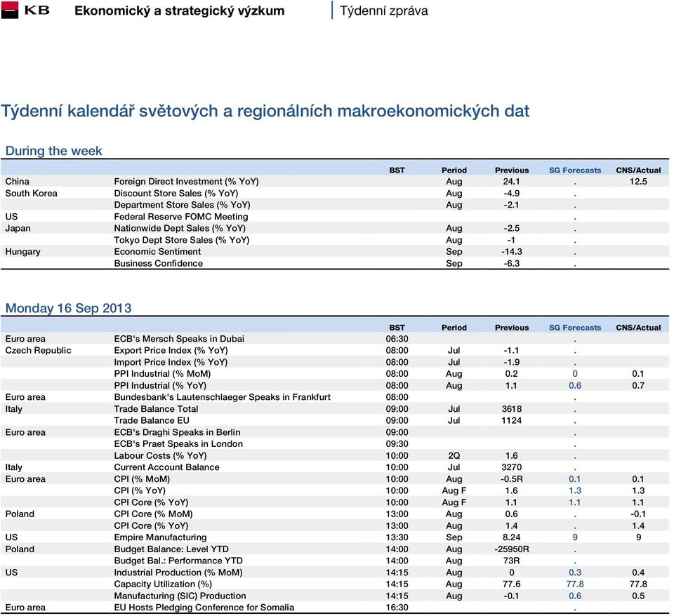Click 'Czech Republic' country label
This screenshot has width=674, height=616.
38,350
